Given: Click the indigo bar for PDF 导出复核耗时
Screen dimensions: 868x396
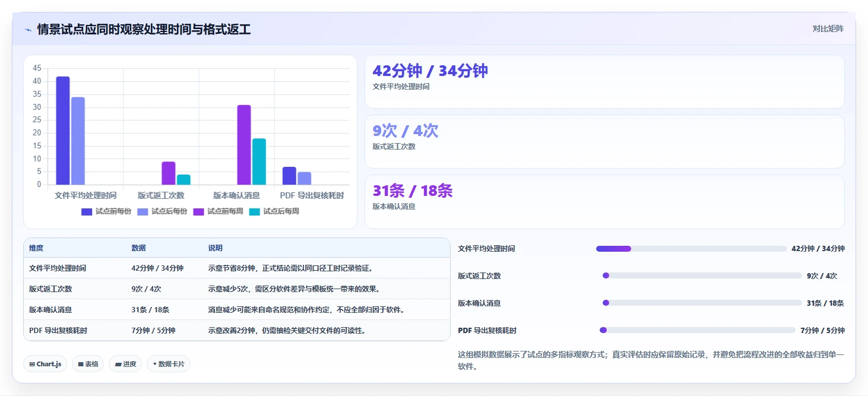Looking at the screenshot, I should pyautogui.click(x=289, y=176).
